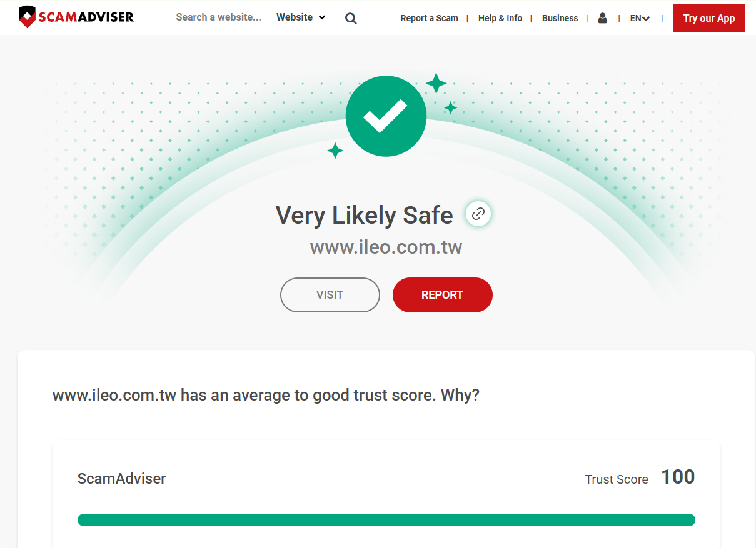Select the Trust Score 100 value
The width and height of the screenshot is (756, 548).
(678, 477)
